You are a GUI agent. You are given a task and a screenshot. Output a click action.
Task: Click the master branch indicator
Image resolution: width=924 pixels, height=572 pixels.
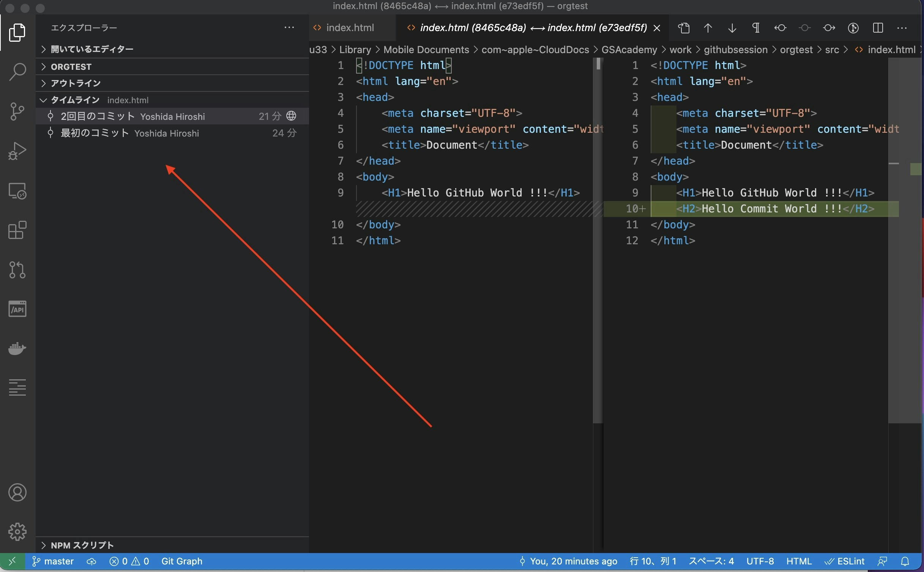point(53,561)
